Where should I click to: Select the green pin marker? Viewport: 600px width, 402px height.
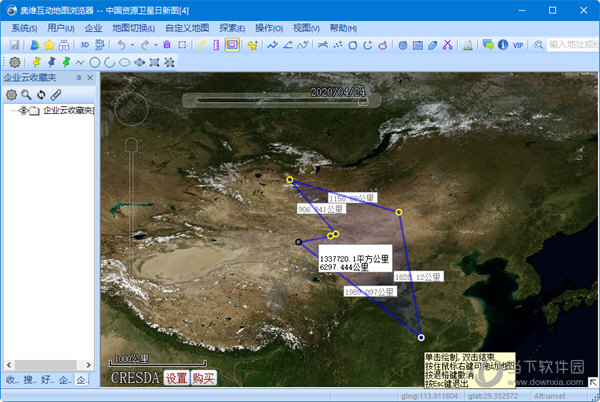[x=66, y=62]
